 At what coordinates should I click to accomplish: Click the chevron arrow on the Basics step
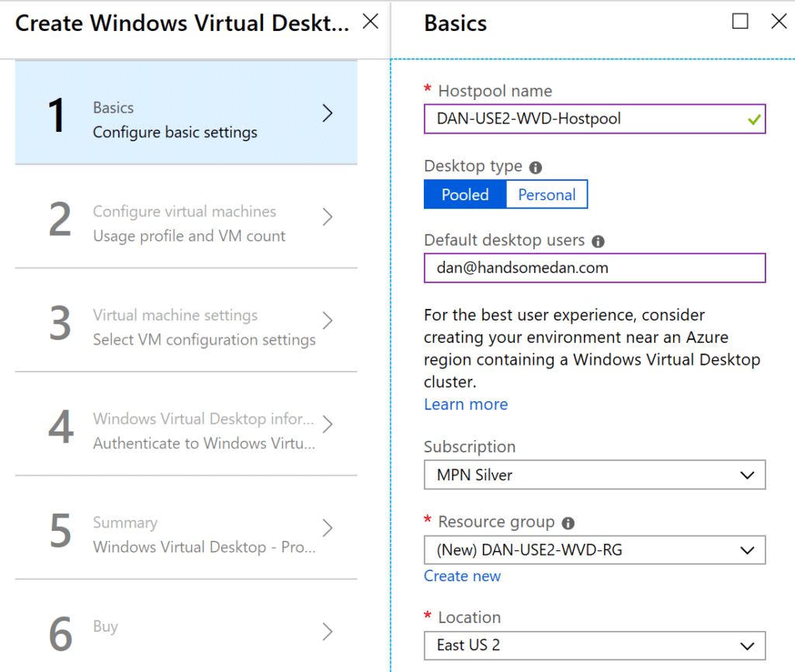pyautogui.click(x=327, y=112)
